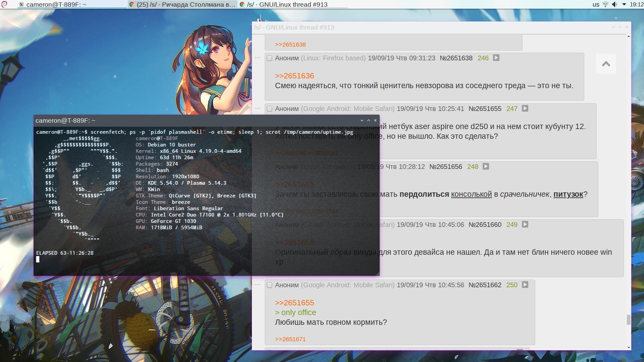This screenshot has width=644, height=362.
Task: Click the browser scrollbar up arrow
Action: click(x=629, y=36)
